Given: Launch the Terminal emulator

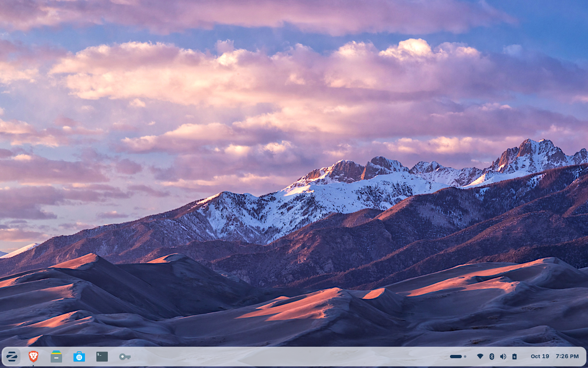Looking at the screenshot, I should tap(101, 356).
